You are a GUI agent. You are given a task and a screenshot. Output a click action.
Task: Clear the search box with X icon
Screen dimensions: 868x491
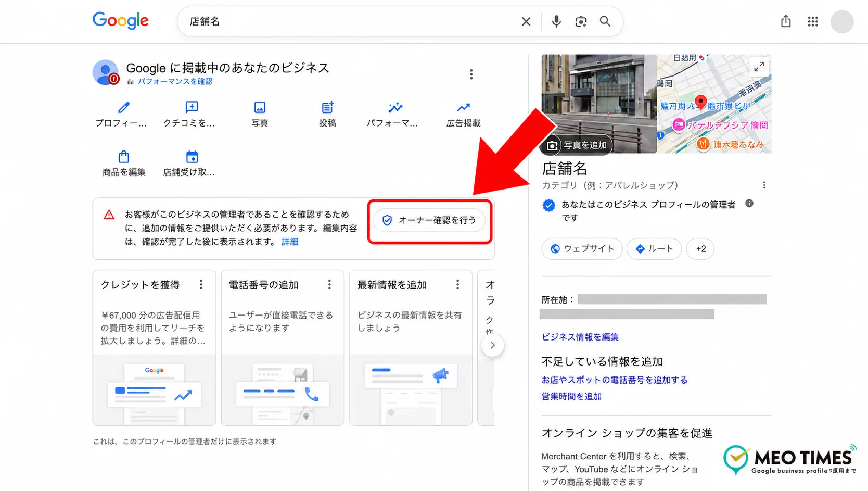[526, 21]
